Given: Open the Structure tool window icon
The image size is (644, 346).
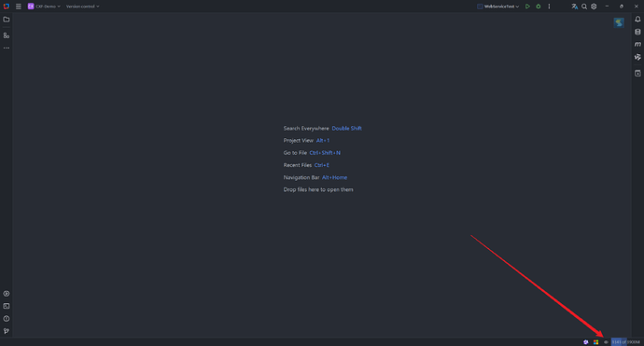Looking at the screenshot, I should [x=7, y=35].
